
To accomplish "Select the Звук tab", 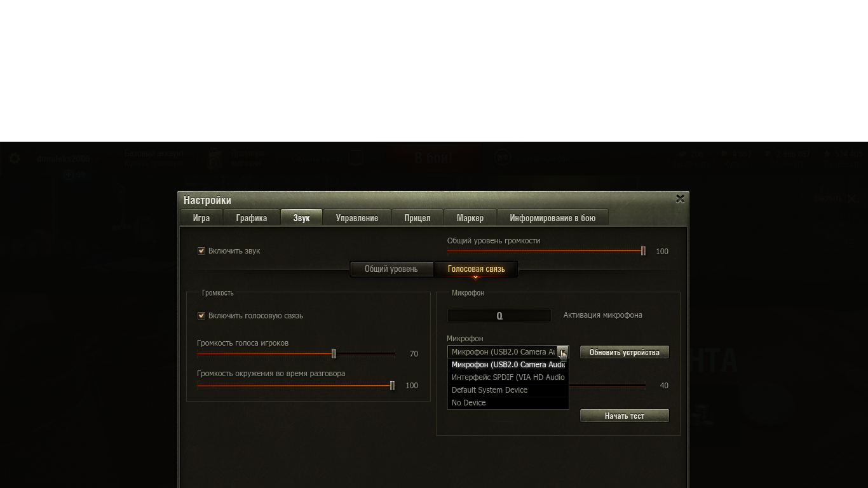I will [302, 218].
